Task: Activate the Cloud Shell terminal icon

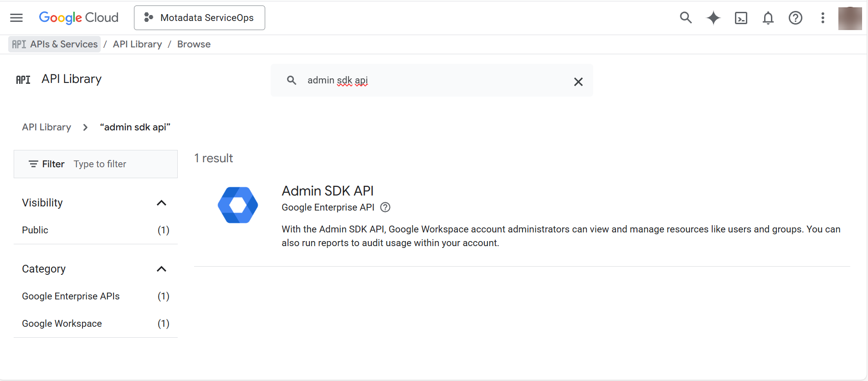Action: (x=741, y=18)
